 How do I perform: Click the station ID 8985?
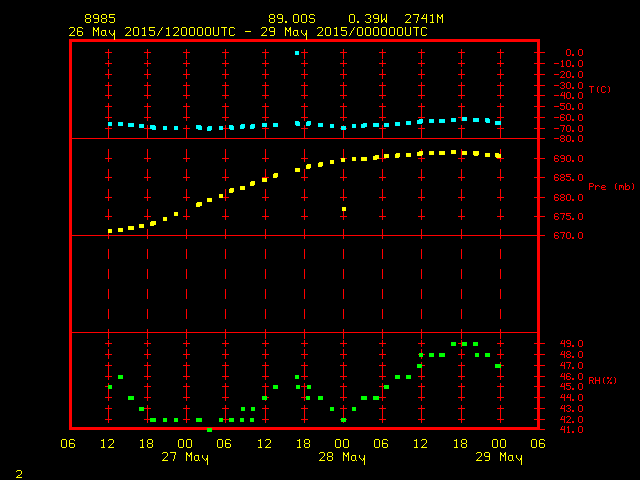click(x=100, y=19)
